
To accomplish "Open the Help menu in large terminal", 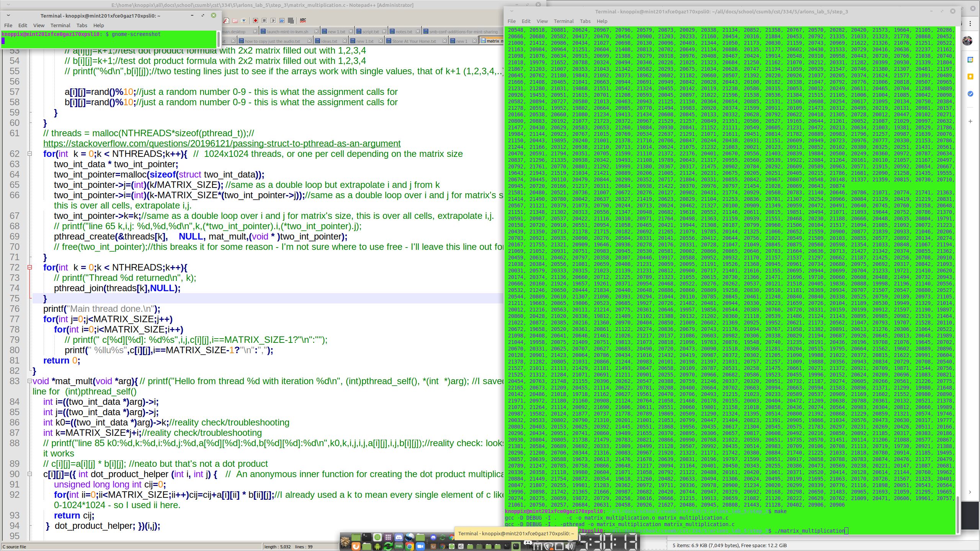I will (x=602, y=21).
